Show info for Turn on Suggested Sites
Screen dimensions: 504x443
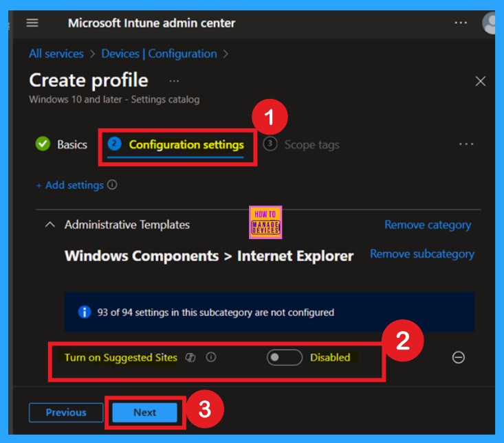pos(211,357)
